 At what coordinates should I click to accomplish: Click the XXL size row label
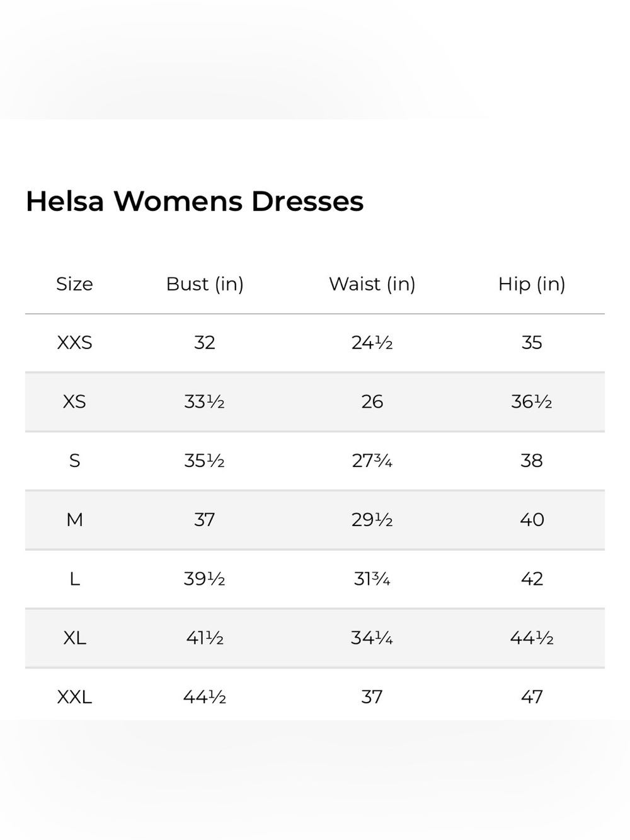[x=74, y=697]
